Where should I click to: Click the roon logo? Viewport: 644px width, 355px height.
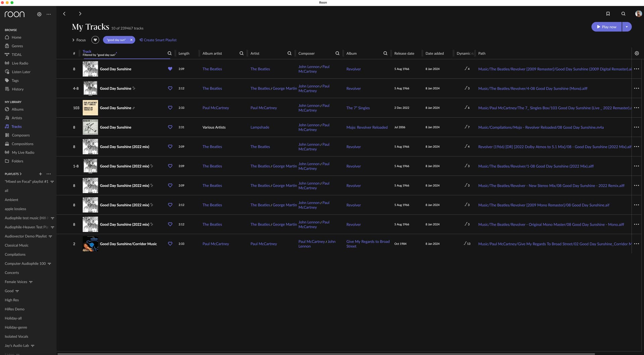pyautogui.click(x=14, y=14)
